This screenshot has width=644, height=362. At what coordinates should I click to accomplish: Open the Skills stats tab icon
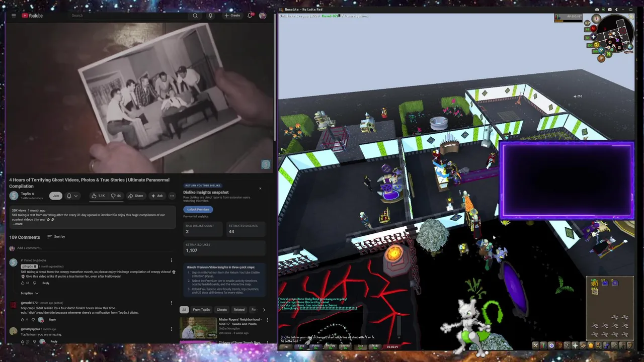point(543,345)
